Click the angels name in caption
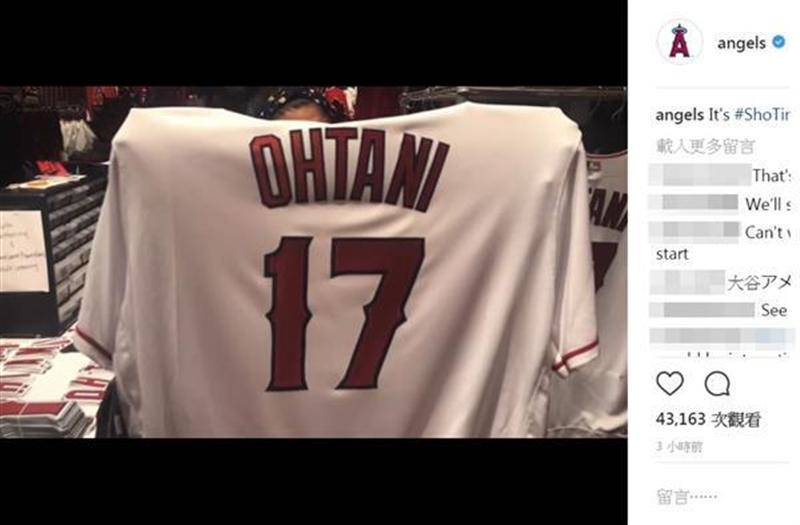 coord(680,115)
